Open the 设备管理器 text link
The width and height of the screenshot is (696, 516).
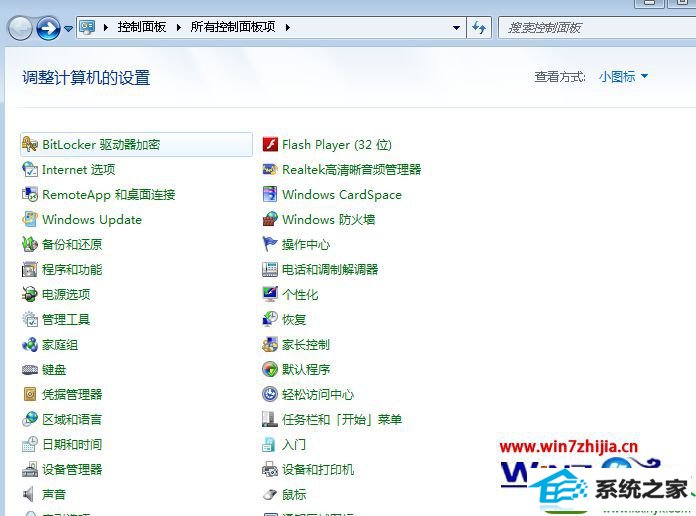[72, 469]
